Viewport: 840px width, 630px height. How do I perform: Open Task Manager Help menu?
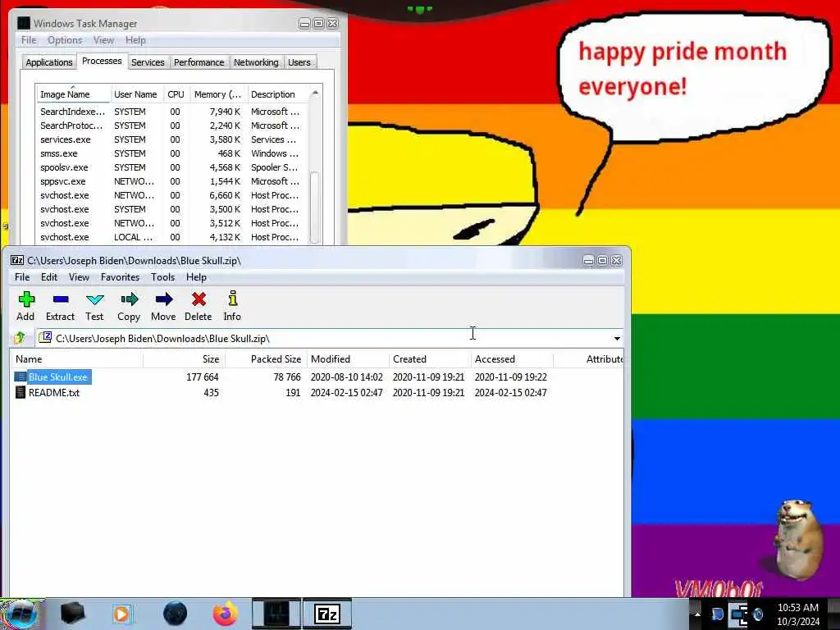point(135,40)
